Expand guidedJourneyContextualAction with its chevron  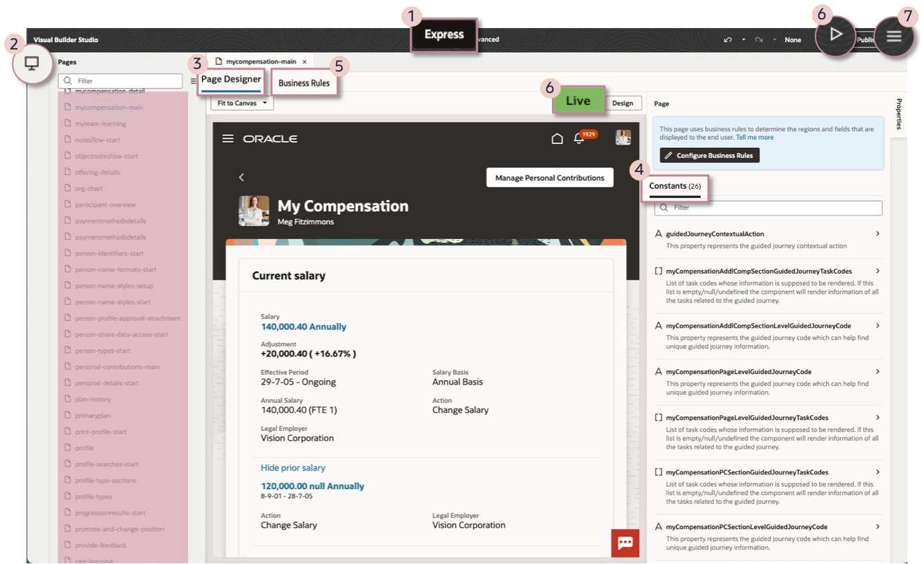(877, 234)
